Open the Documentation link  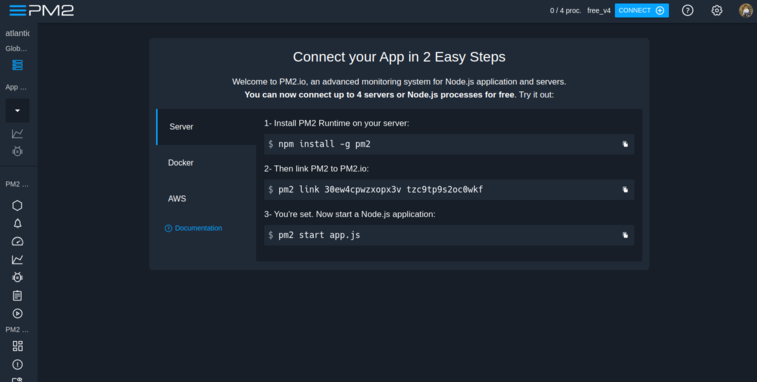[194, 228]
